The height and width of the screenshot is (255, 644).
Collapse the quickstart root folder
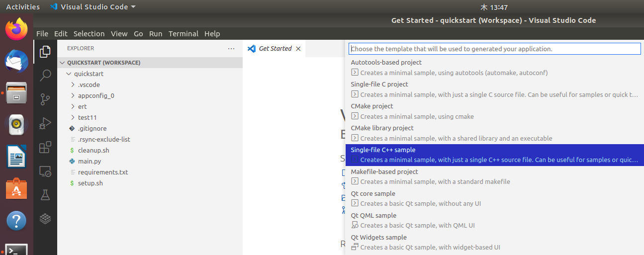tap(150, 74)
